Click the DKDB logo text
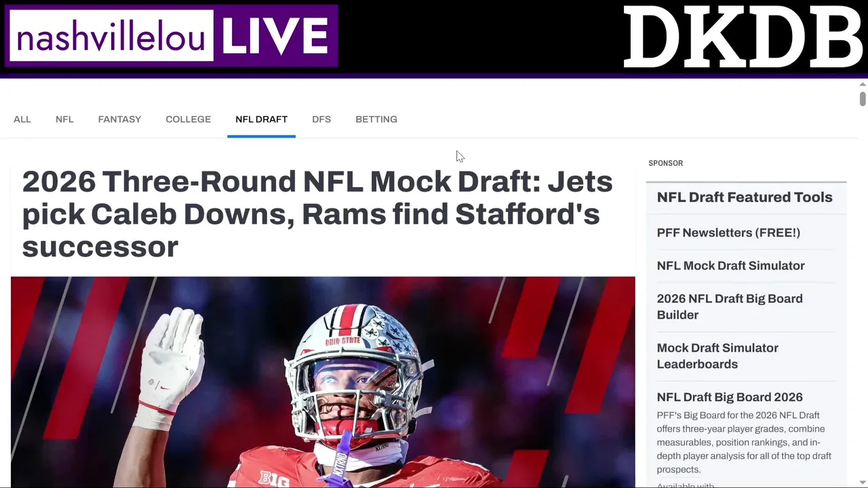The image size is (868, 488). tap(743, 37)
